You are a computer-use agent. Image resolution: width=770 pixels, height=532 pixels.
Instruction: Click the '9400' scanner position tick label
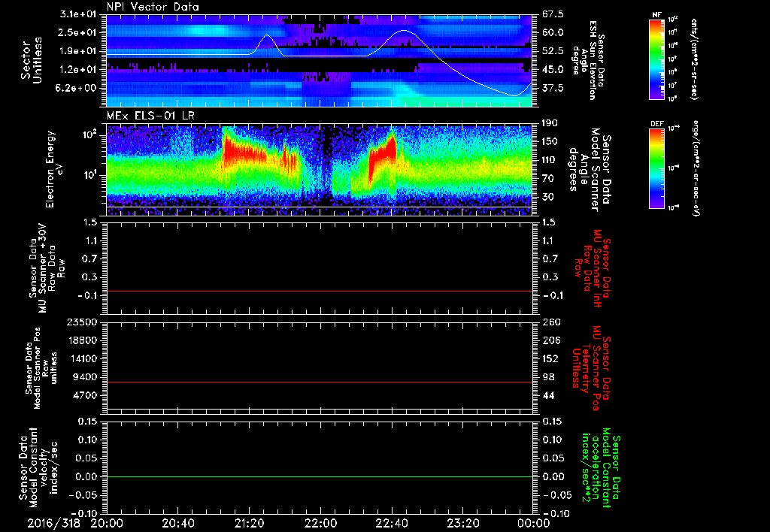tap(86, 377)
